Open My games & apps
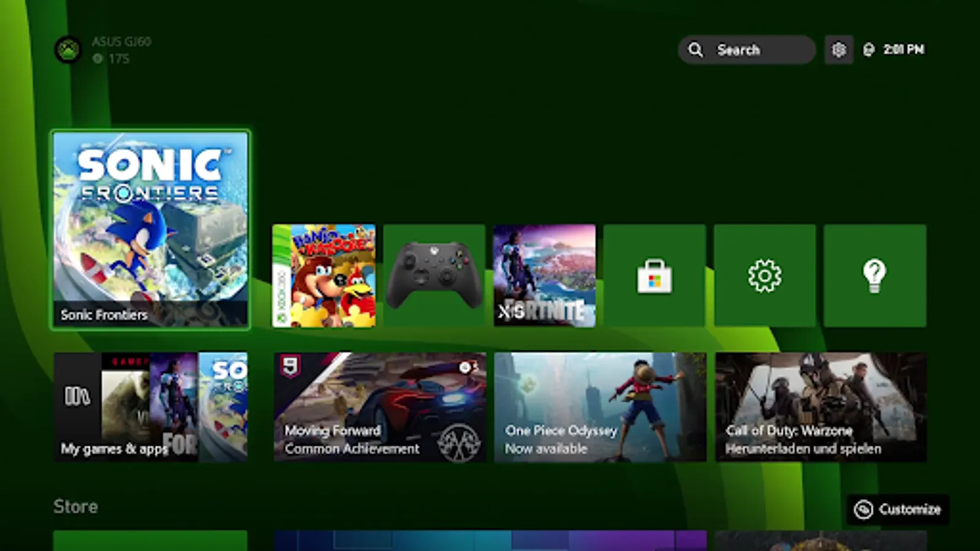Image resolution: width=980 pixels, height=551 pixels. pyautogui.click(x=151, y=407)
